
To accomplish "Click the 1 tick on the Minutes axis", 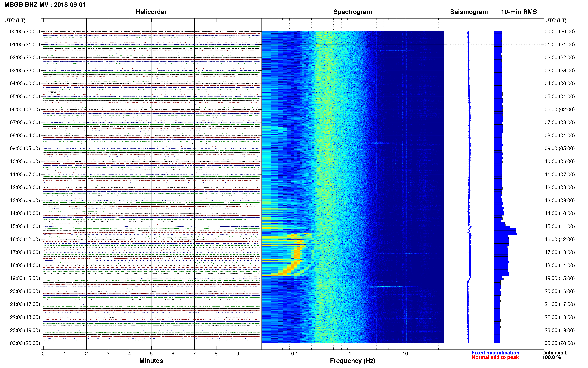I will tap(65, 354).
